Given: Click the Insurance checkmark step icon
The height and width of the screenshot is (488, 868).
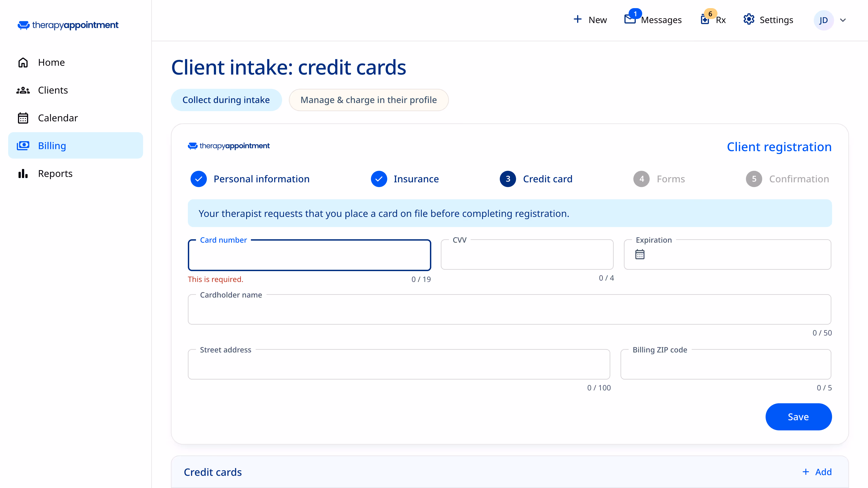Looking at the screenshot, I should tap(379, 179).
